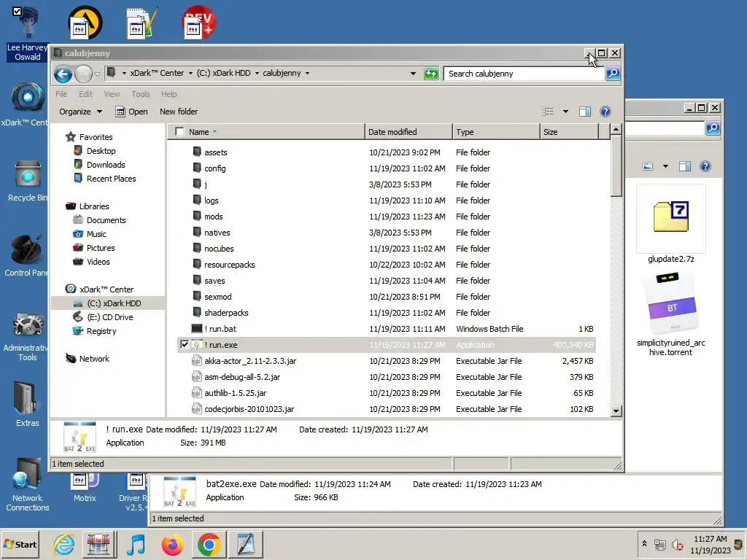747x560 pixels.
Task: Expand the (C:) xDark HDD breadcrumb arrow
Action: (257, 74)
